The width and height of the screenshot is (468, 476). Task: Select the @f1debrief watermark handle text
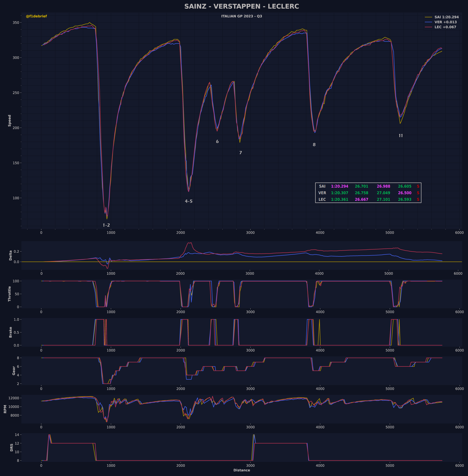coord(36,16)
